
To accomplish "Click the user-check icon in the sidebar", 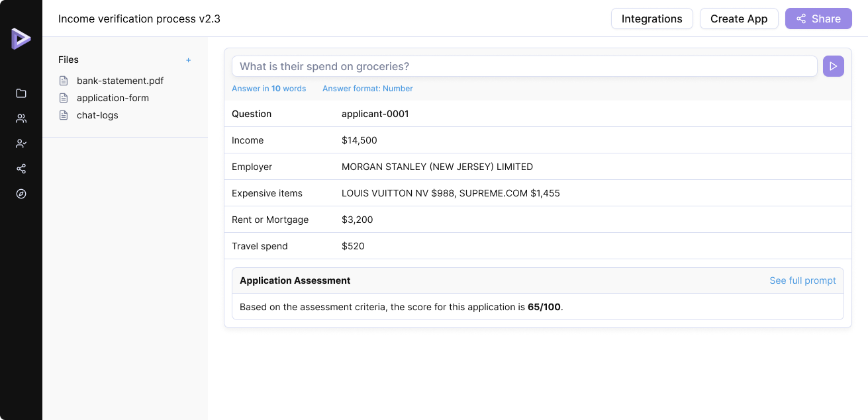I will coord(21,144).
